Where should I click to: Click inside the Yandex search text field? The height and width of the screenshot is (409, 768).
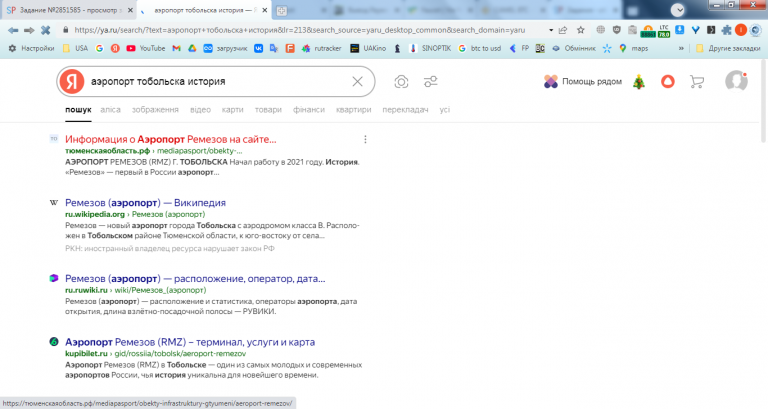[218, 81]
